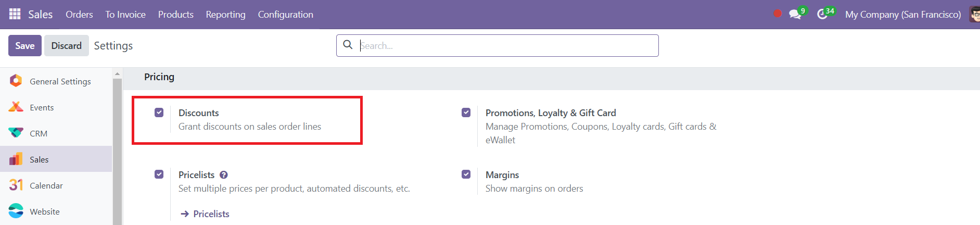980x225 pixels.
Task: Open the apps grid menu icon
Action: (15, 14)
